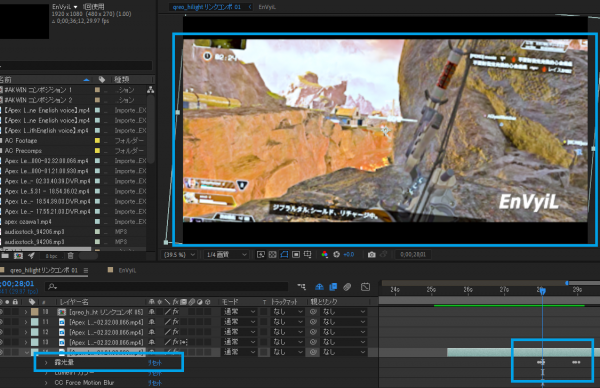Click footage icon of layer 13
The height and width of the screenshot is (388, 600).
[62, 342]
